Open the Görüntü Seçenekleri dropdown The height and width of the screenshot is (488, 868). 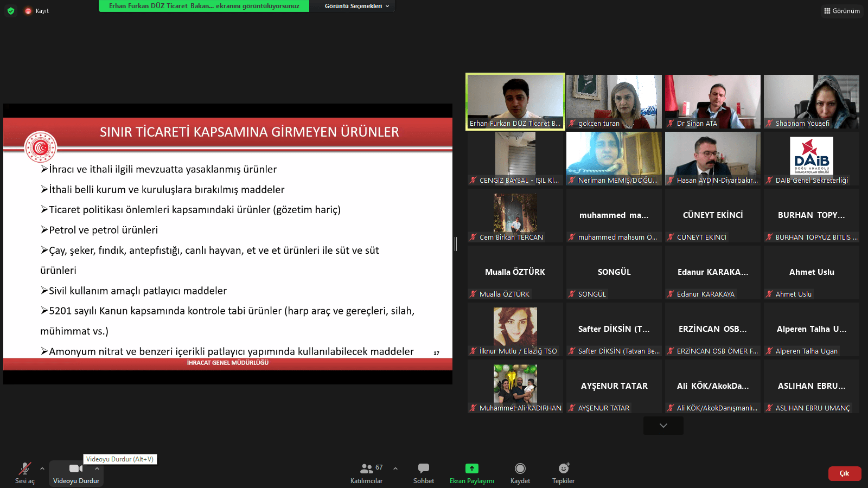(356, 6)
